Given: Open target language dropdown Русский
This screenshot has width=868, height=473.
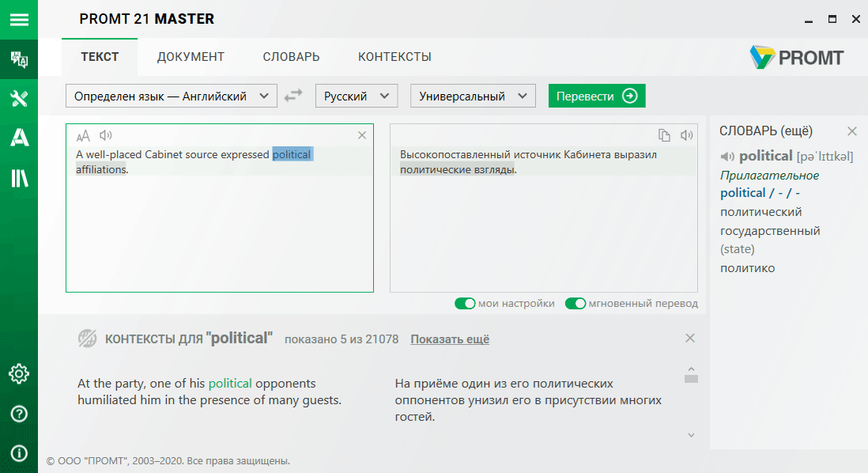Looking at the screenshot, I should [x=357, y=96].
